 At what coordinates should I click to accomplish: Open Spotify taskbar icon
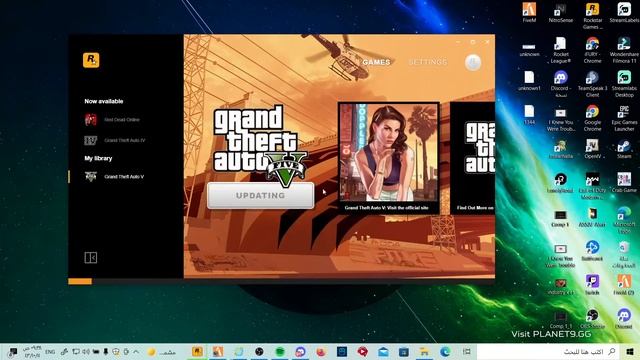(280, 351)
